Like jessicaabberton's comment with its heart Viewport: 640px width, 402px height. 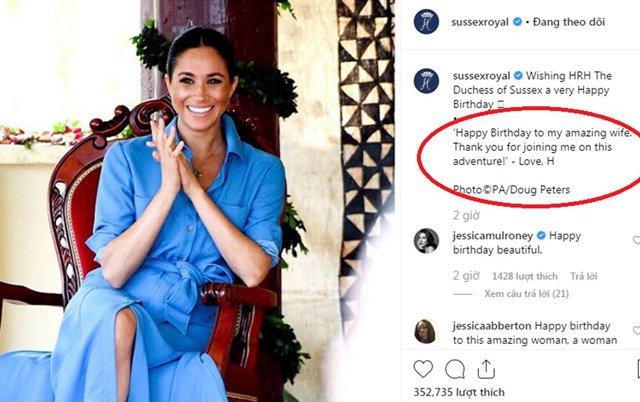click(x=636, y=330)
